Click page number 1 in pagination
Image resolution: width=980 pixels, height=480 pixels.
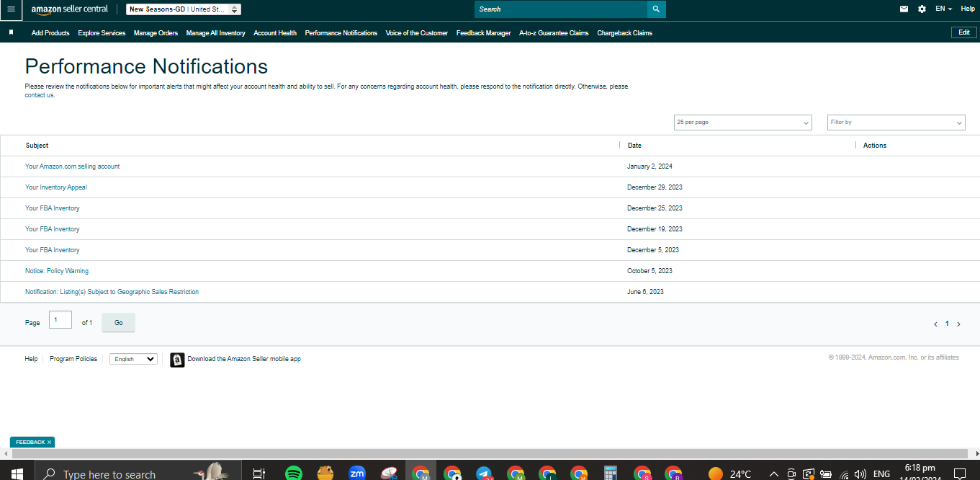947,324
